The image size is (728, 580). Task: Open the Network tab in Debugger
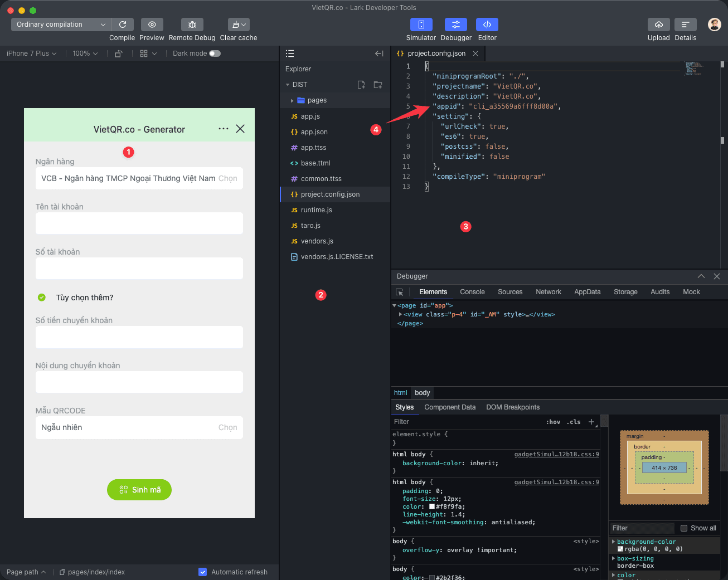(x=548, y=292)
